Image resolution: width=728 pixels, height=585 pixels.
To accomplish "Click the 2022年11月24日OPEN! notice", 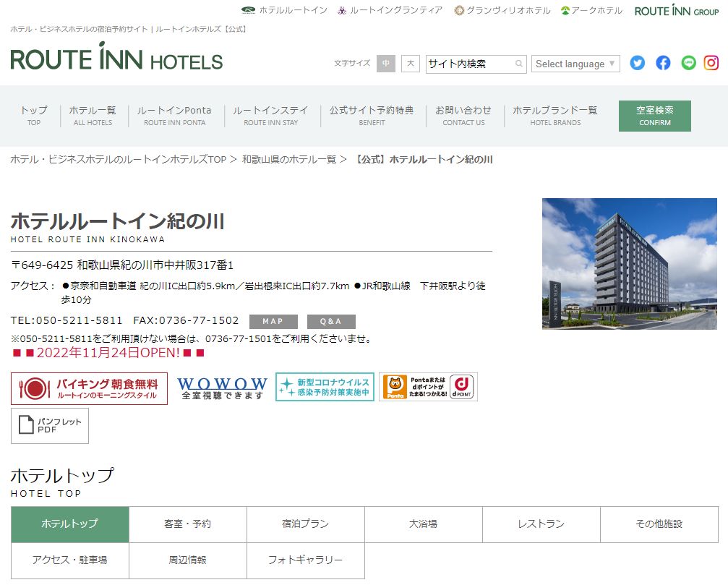I will (108, 353).
